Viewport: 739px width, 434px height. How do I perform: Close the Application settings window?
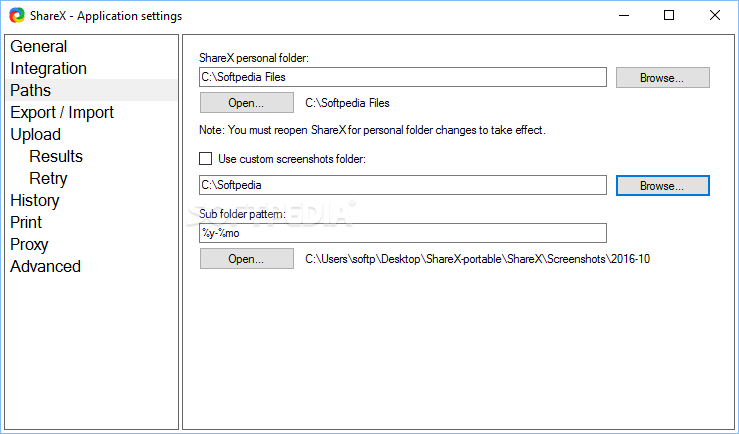click(x=714, y=15)
